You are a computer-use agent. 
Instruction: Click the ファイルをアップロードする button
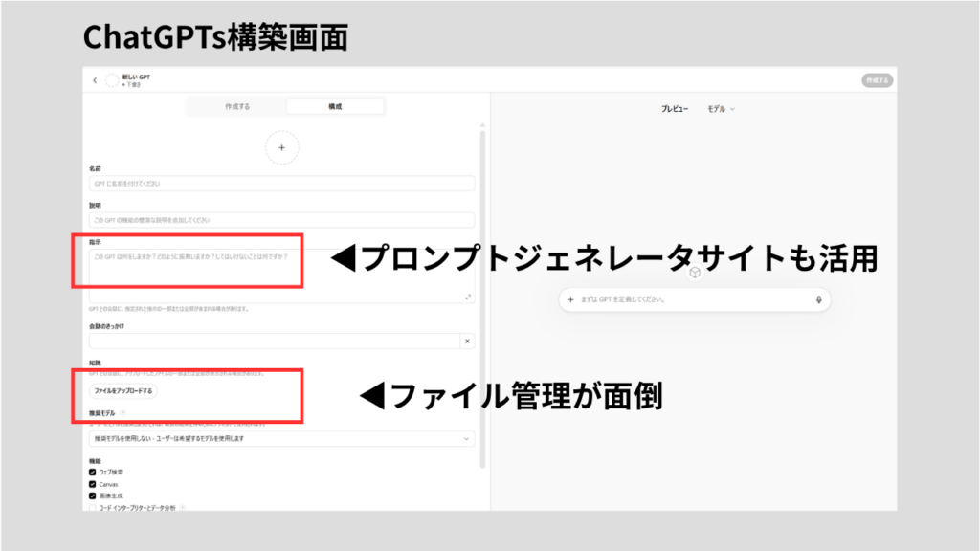(x=122, y=391)
